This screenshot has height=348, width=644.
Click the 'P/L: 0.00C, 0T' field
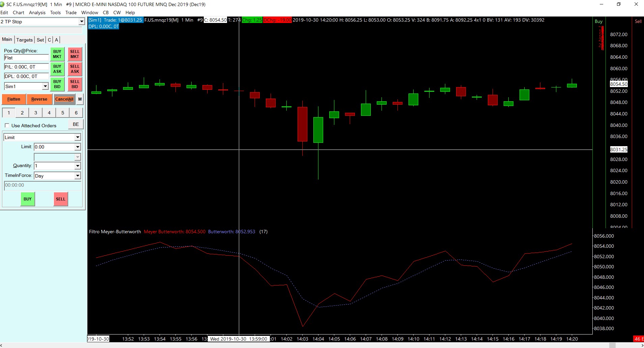point(26,67)
